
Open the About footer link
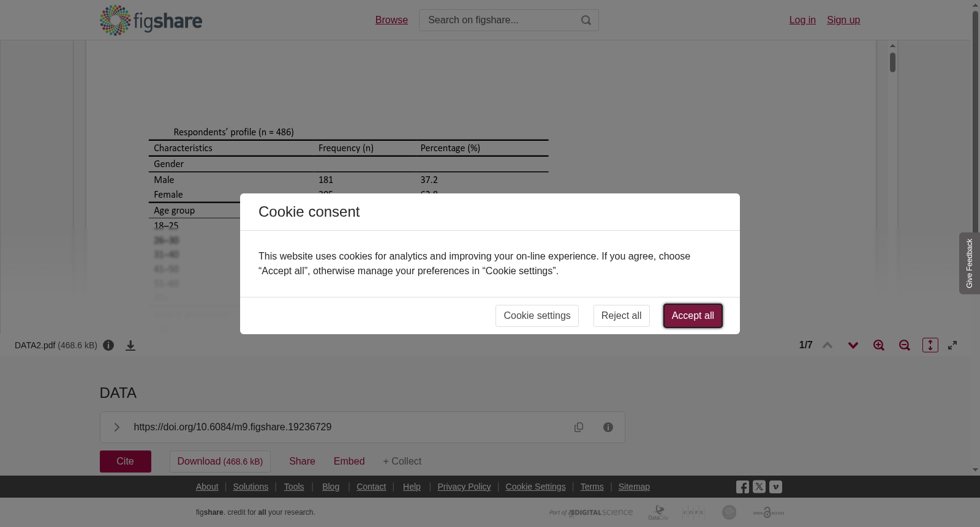(207, 487)
